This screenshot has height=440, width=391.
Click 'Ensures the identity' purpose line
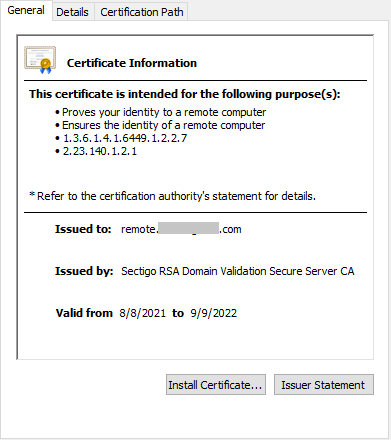pos(163,125)
